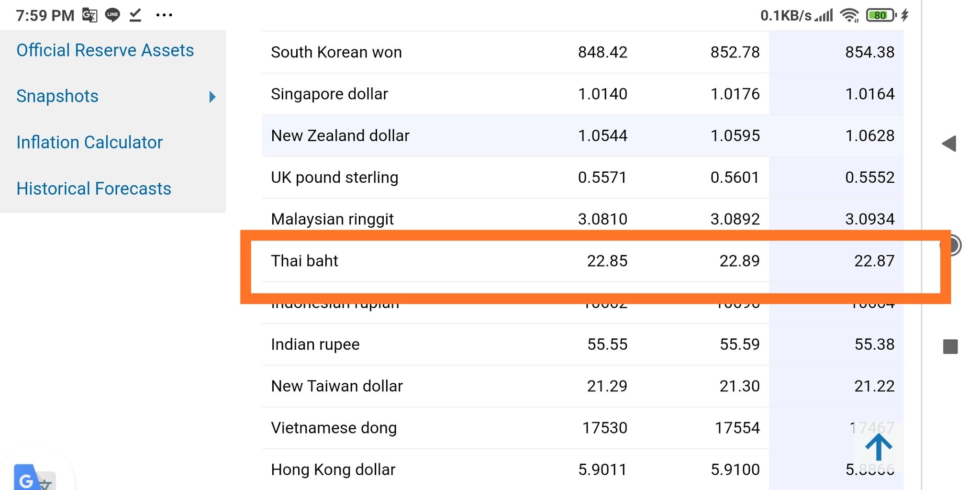
Task: Tap the battery indicator in status bar
Action: [x=881, y=15]
